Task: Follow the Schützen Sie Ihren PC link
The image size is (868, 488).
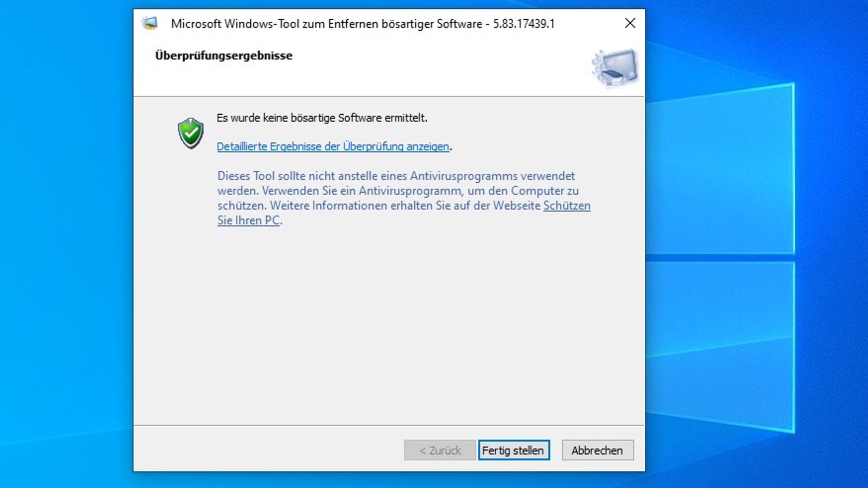Action: [567, 206]
